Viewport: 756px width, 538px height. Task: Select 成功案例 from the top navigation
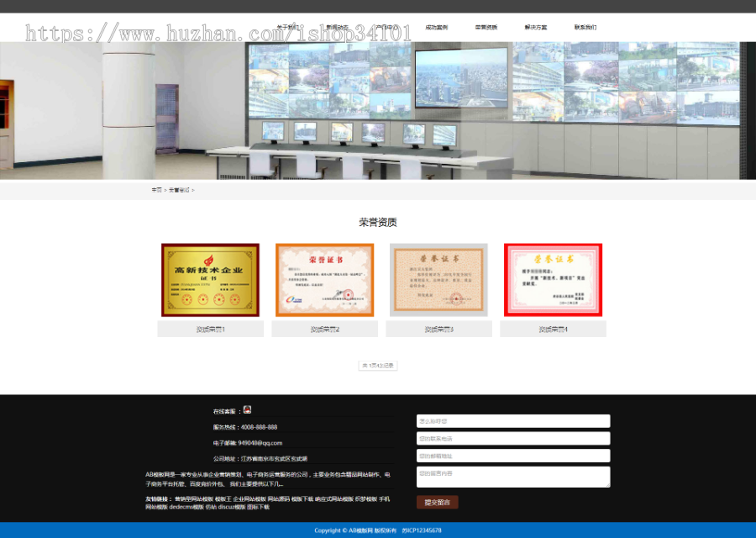tap(436, 26)
